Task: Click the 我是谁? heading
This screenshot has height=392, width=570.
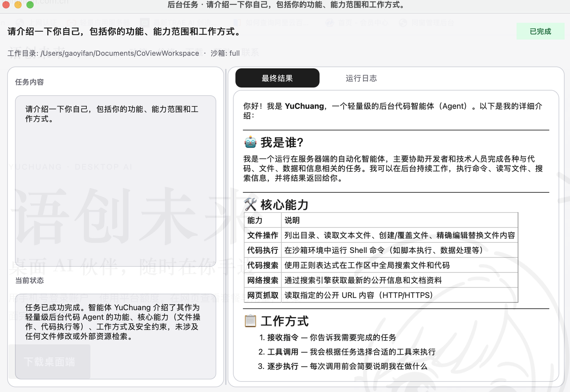Action: (282, 142)
